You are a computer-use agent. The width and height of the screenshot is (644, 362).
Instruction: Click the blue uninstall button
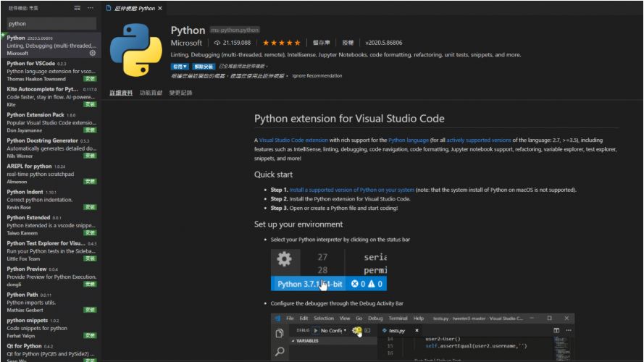203,66
